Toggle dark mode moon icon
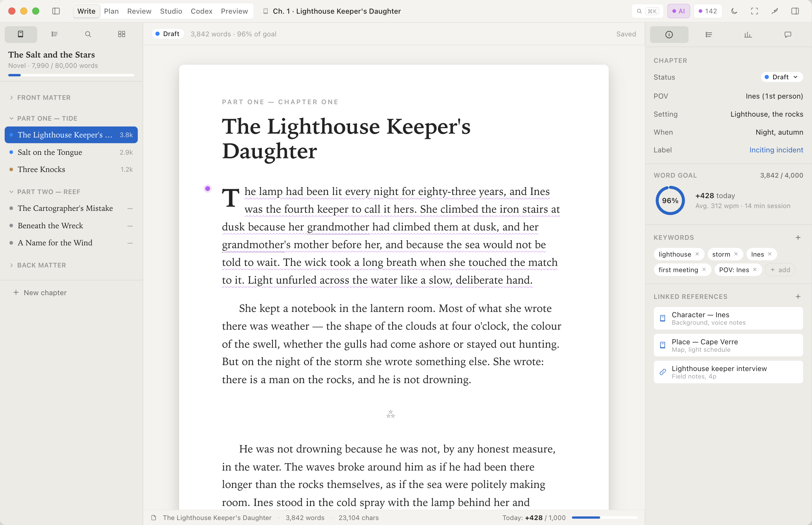 click(x=734, y=11)
